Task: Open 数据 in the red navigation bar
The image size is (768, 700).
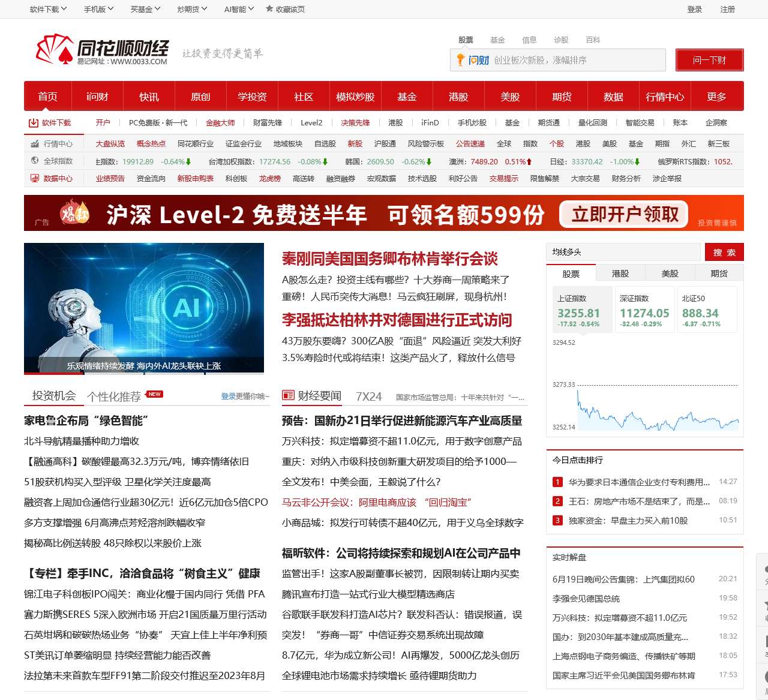Action: coord(613,97)
